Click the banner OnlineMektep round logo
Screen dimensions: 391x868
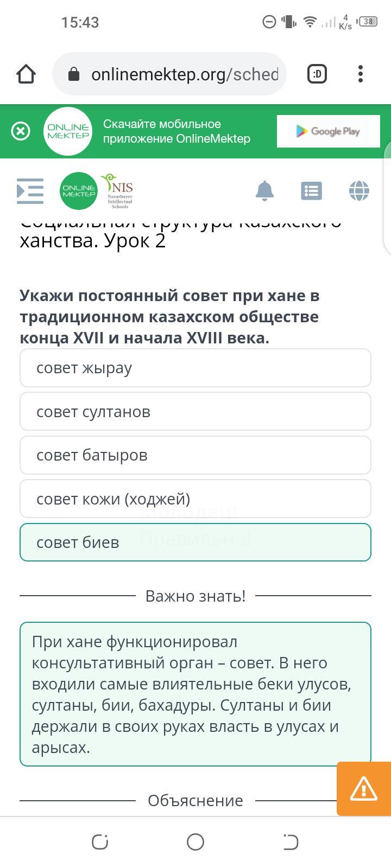pos(68,131)
